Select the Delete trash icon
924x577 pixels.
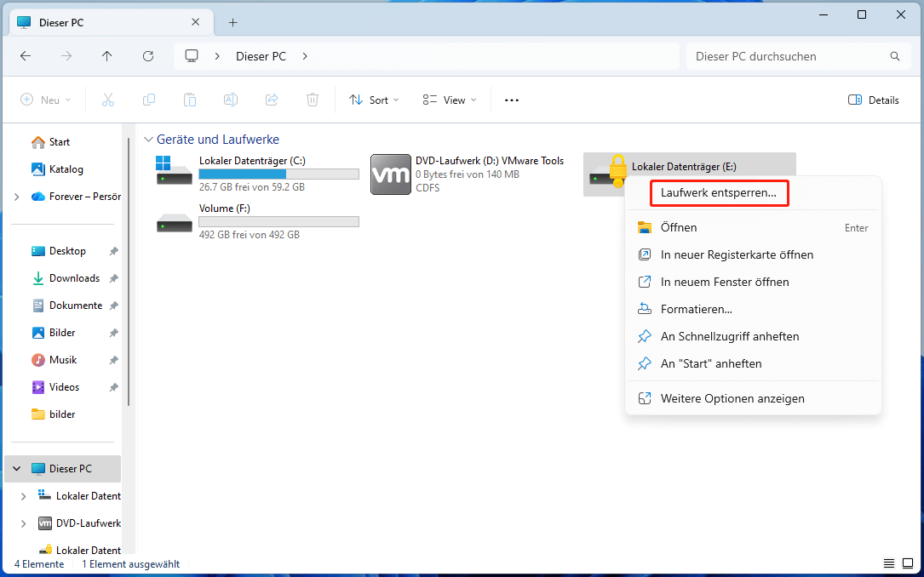click(x=312, y=100)
